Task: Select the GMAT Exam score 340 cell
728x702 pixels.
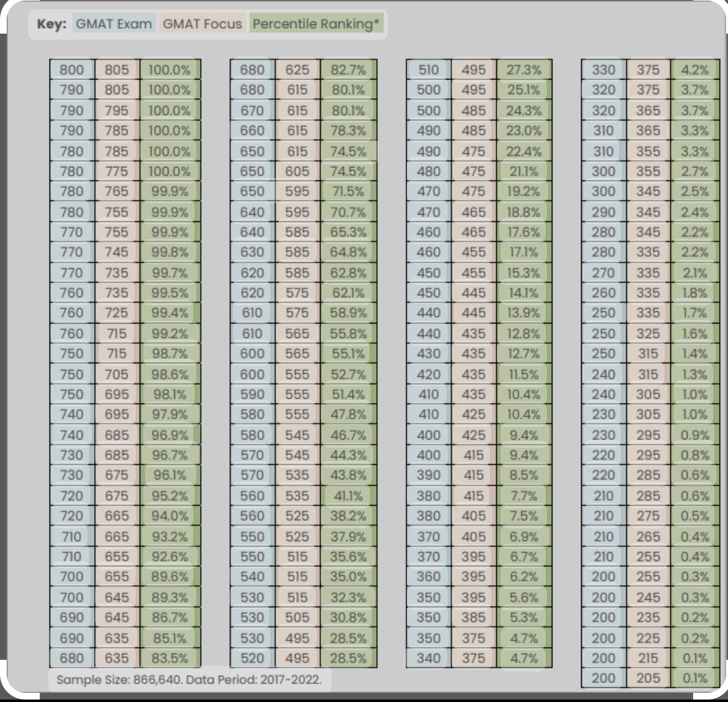Action: (x=428, y=658)
